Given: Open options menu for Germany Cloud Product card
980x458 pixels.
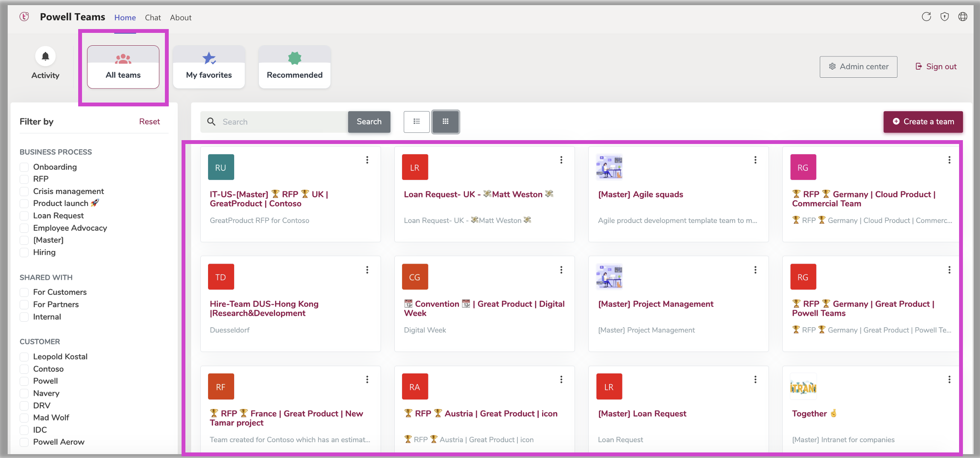Looking at the screenshot, I should 949,160.
